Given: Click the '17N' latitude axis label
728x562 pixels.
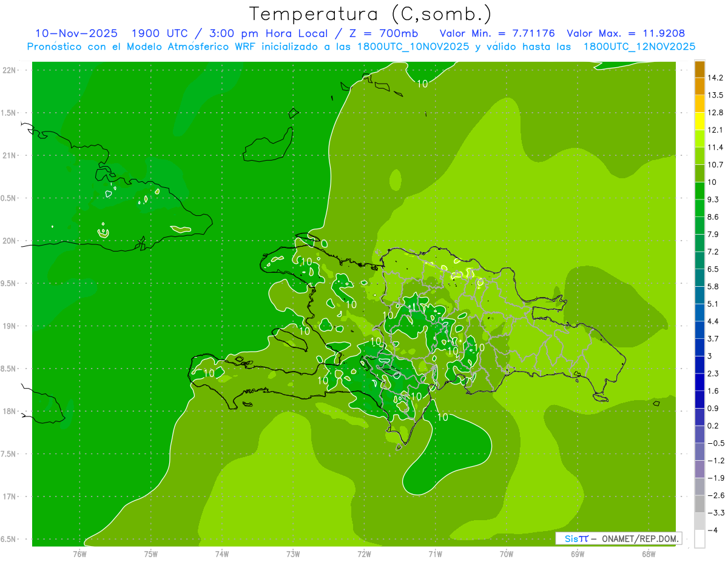Looking at the screenshot, I should [x=10, y=497].
